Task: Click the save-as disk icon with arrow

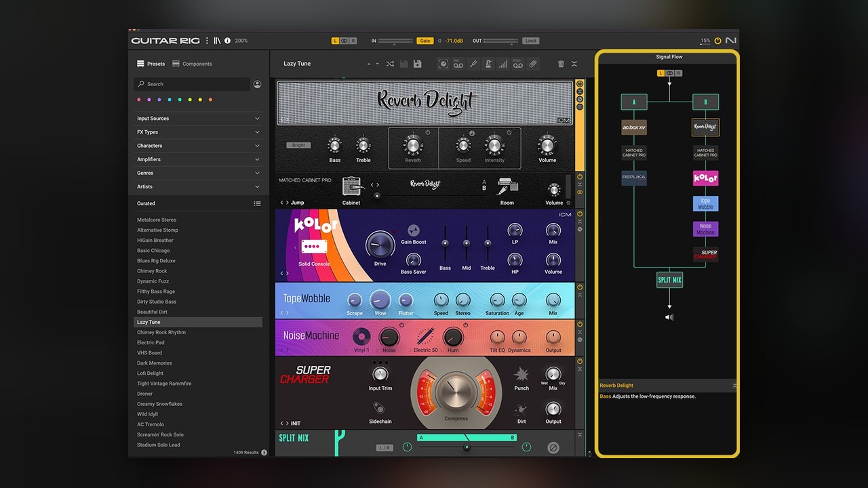Action: coord(417,64)
